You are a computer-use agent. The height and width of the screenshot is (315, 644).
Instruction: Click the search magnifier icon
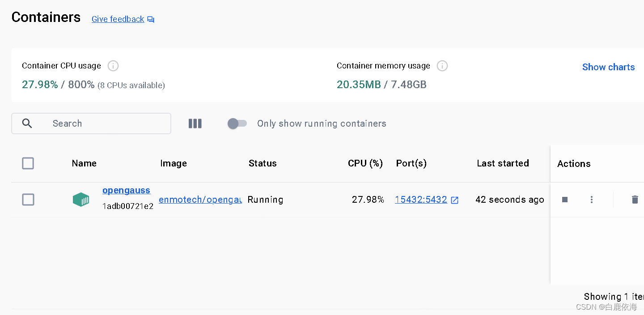point(27,123)
